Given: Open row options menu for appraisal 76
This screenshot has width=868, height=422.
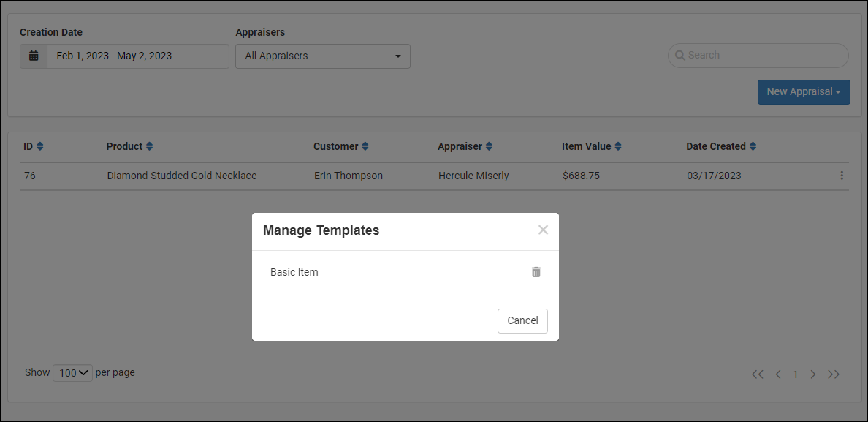Looking at the screenshot, I should point(842,176).
